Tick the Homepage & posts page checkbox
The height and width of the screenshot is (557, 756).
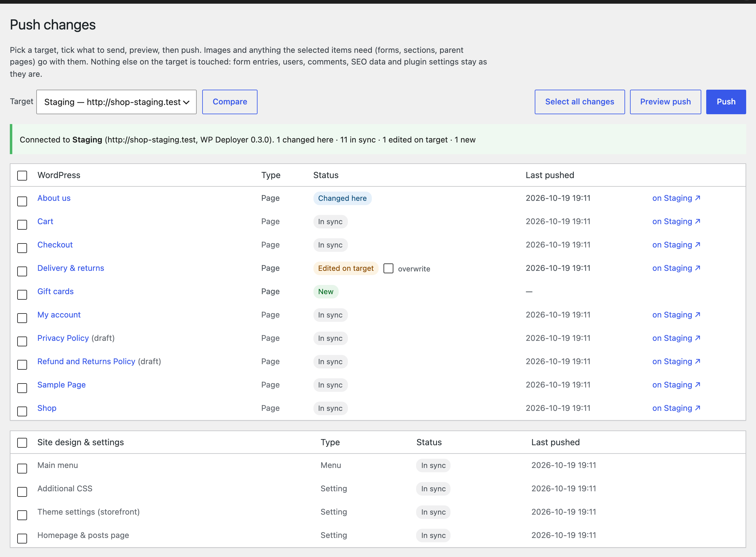[22, 538]
